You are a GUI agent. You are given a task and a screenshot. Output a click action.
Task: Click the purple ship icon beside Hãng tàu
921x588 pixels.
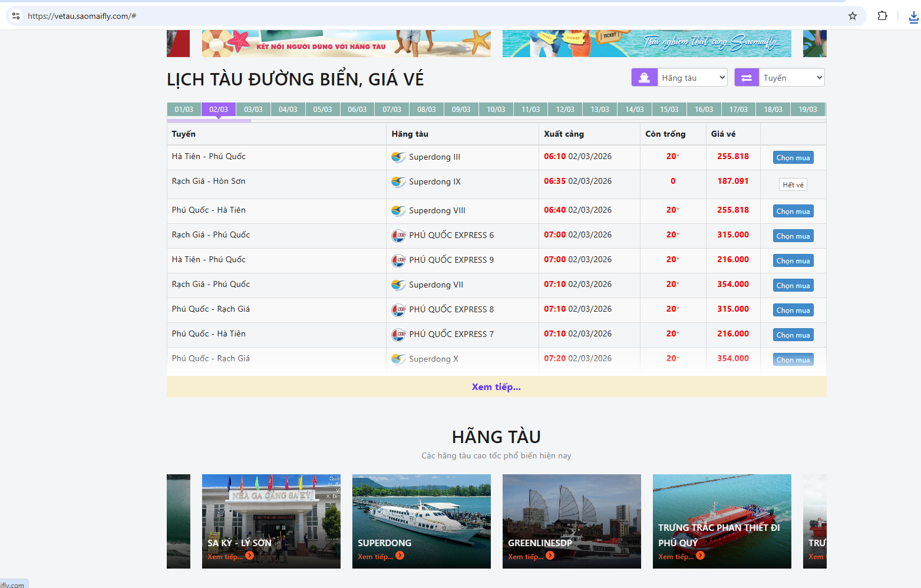(644, 78)
